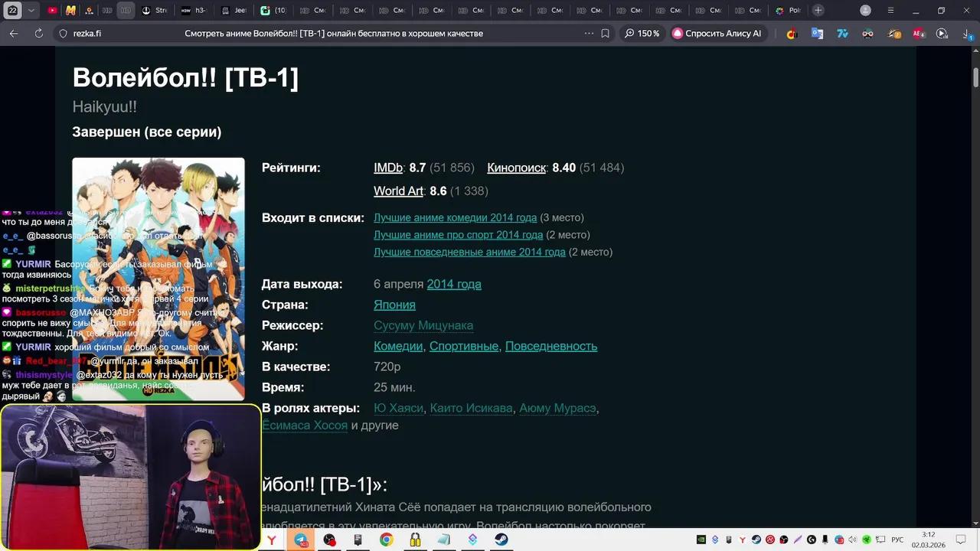Open the downloads arrow icon in toolbar
This screenshot has height=551, width=980.
tap(966, 34)
